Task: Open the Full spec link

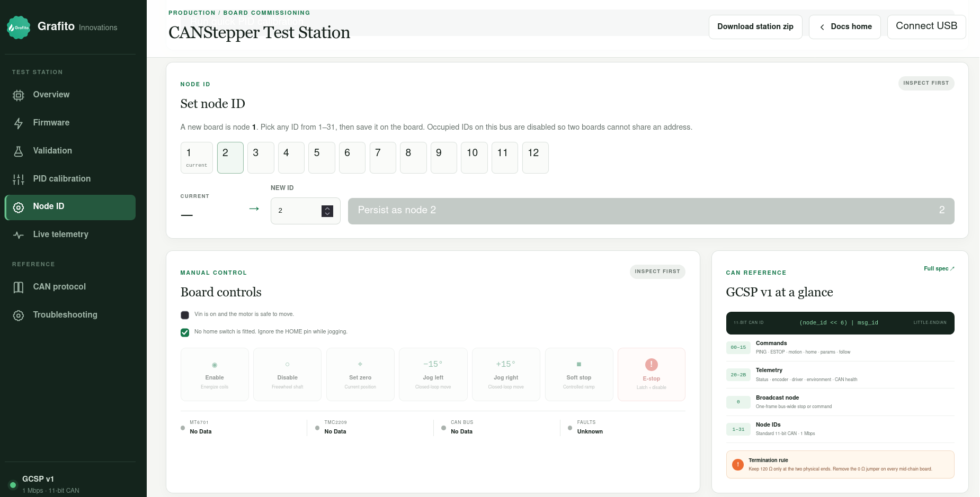Action: click(x=939, y=269)
